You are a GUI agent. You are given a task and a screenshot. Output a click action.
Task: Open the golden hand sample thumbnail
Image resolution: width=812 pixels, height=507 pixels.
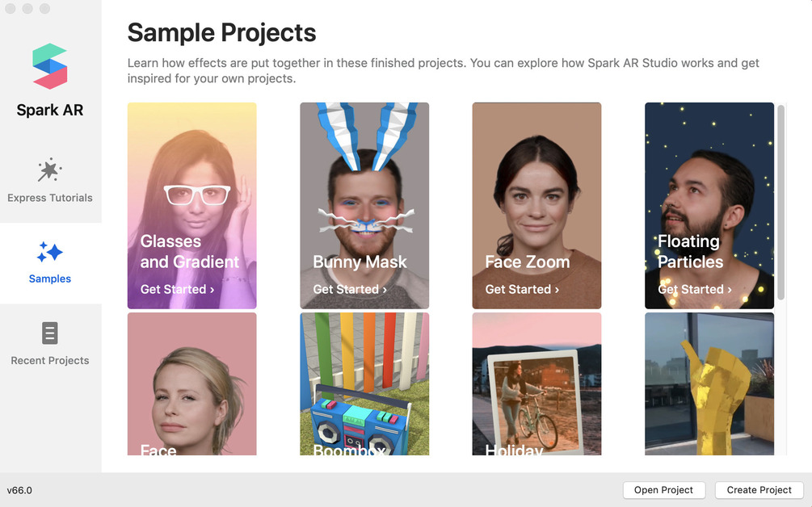click(709, 383)
